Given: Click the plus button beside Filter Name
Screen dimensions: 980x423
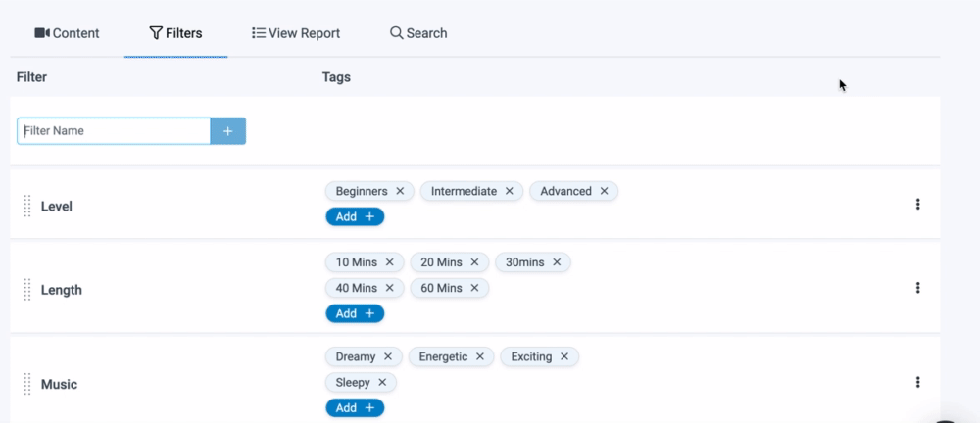Looking at the screenshot, I should [x=227, y=131].
